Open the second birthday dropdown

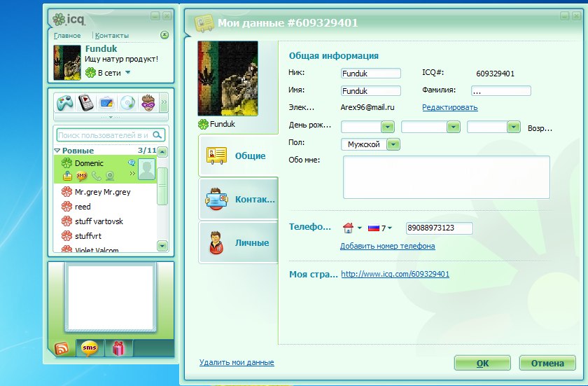(x=454, y=127)
